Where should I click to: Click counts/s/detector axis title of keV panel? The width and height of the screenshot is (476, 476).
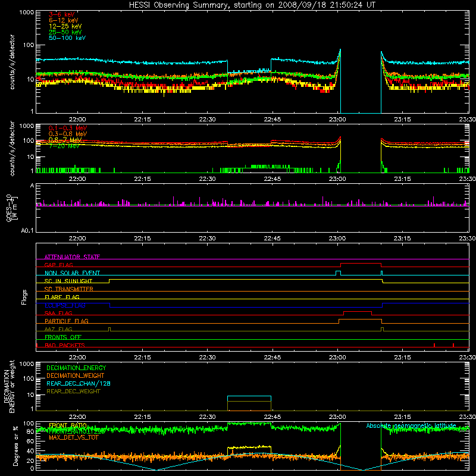coord(12,62)
